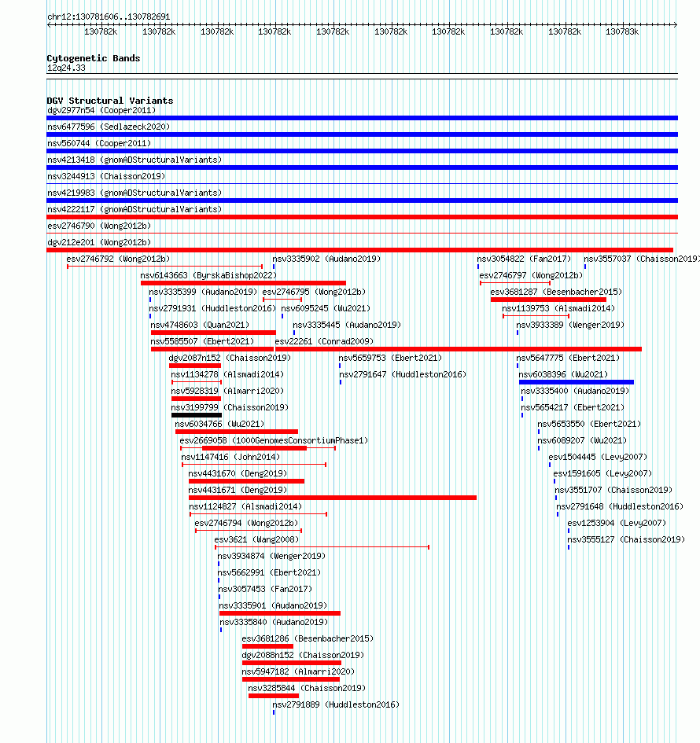Select nsv6095245 (Wu2021) label

[326, 309]
